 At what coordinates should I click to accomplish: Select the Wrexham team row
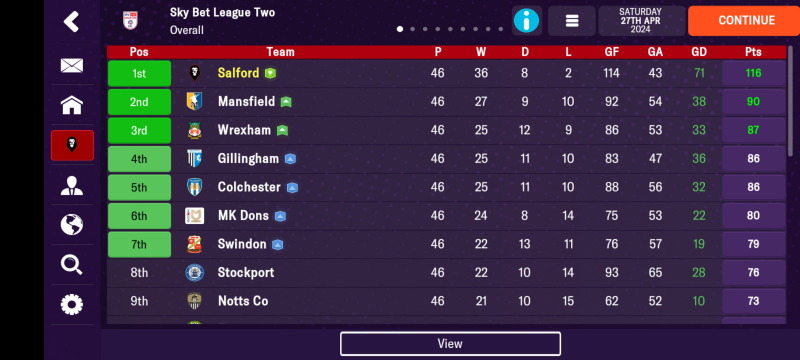(446, 130)
